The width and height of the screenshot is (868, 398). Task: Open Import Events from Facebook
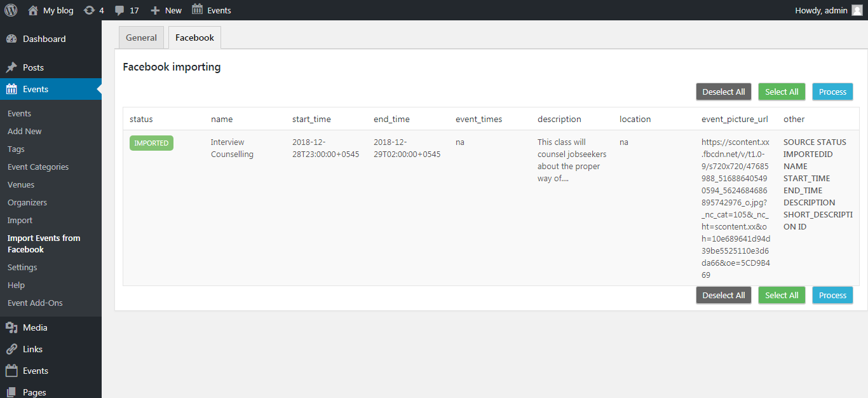click(x=44, y=244)
